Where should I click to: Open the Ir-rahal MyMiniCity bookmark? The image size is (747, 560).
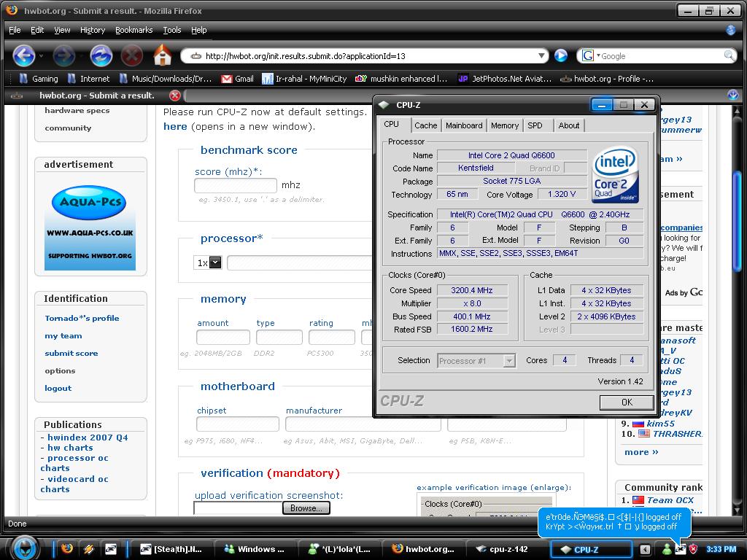304,79
